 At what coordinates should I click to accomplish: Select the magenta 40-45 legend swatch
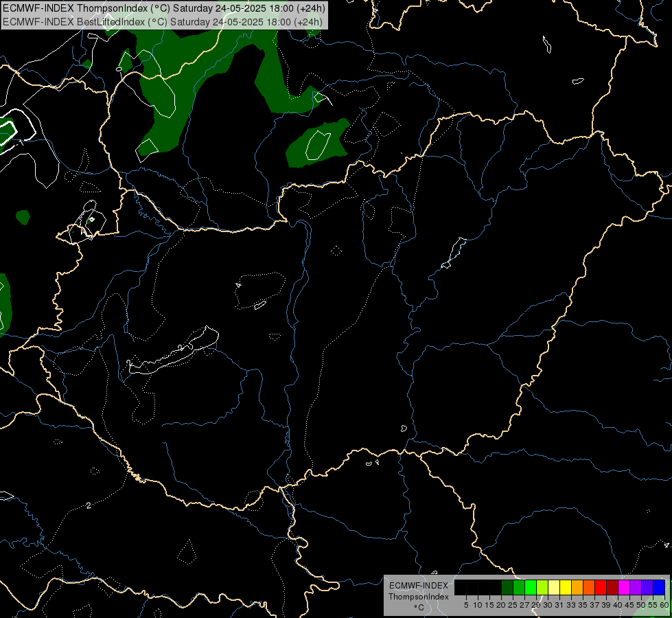tap(624, 587)
